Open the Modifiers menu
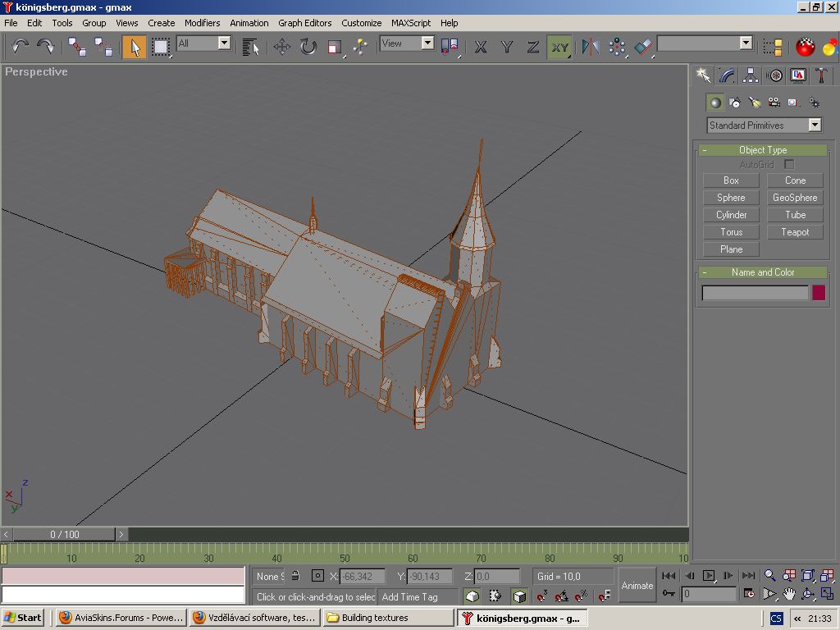This screenshot has width=840, height=630. [202, 23]
